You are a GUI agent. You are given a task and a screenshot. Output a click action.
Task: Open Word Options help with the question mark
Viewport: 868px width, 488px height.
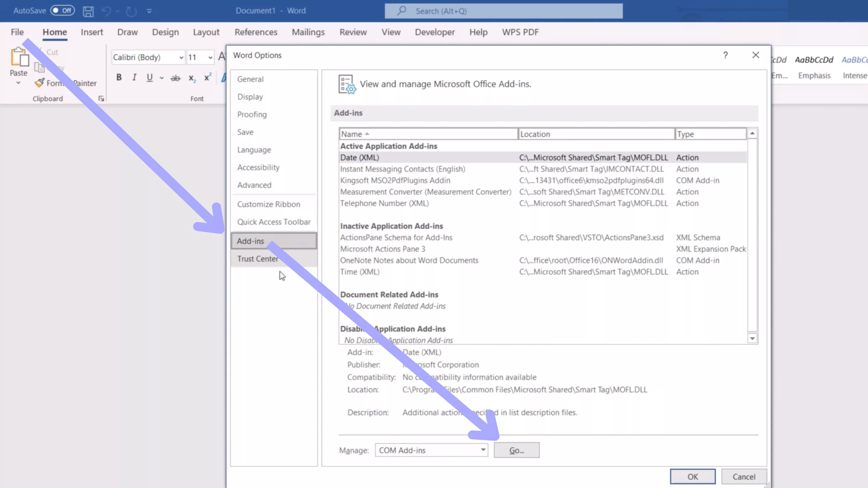[x=726, y=55]
